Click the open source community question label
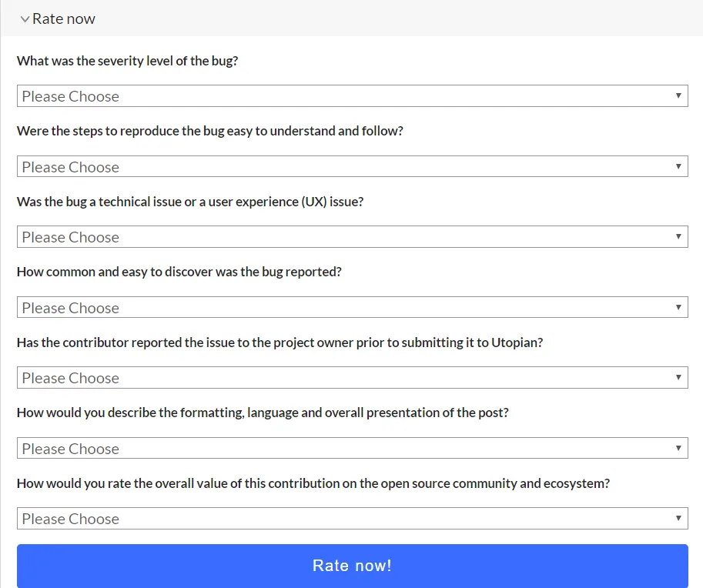Image resolution: width=703 pixels, height=588 pixels. click(x=313, y=483)
